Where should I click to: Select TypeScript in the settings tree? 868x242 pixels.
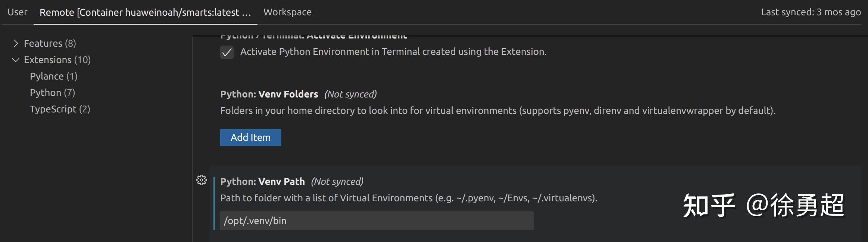(x=60, y=109)
